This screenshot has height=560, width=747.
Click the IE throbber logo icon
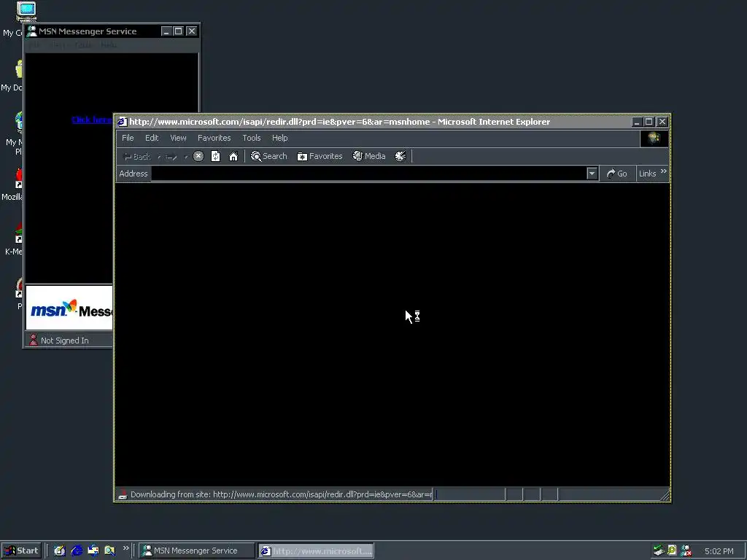(x=654, y=138)
